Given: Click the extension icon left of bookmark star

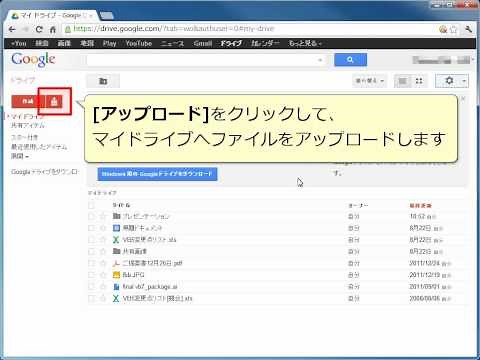Looking at the screenshot, I should 443,29.
